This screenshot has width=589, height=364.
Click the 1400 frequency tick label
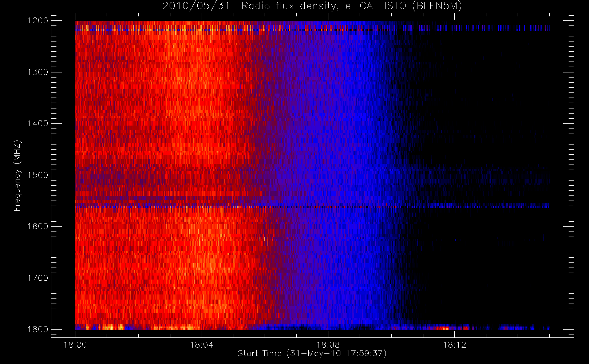(x=38, y=124)
